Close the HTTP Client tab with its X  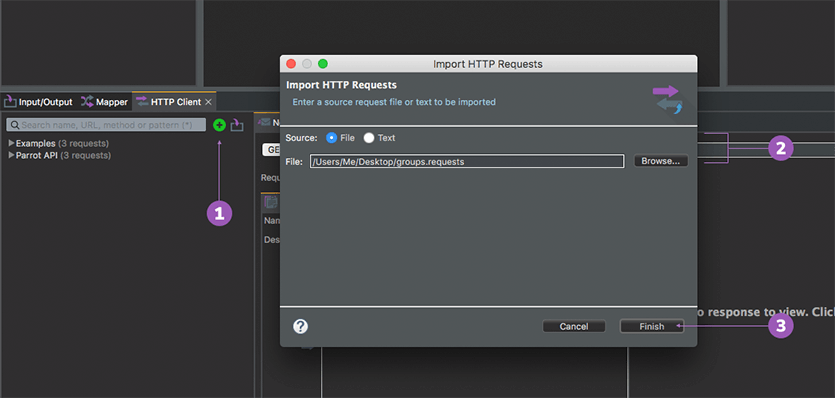(x=208, y=102)
